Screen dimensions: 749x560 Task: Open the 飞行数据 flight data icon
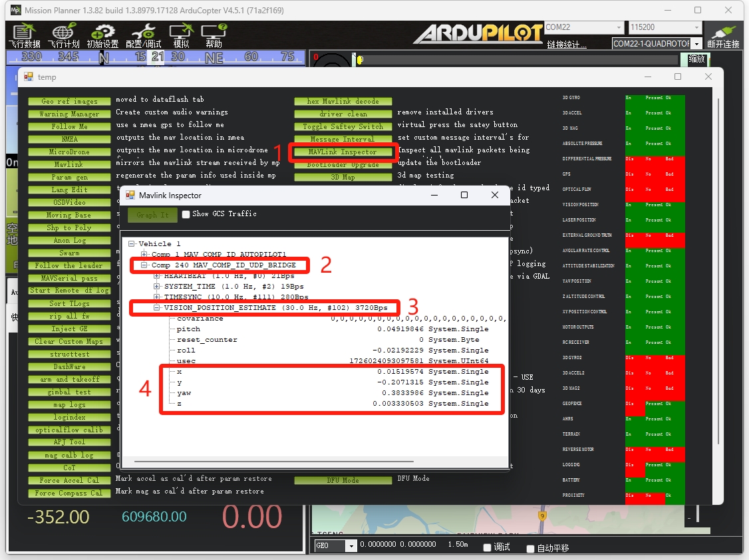coord(24,36)
